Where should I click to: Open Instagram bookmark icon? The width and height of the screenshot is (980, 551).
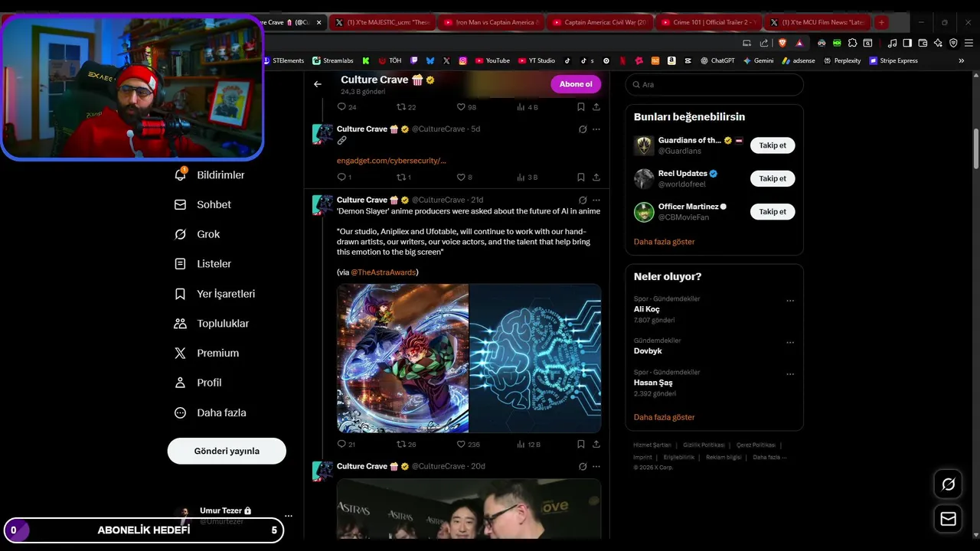point(463,60)
